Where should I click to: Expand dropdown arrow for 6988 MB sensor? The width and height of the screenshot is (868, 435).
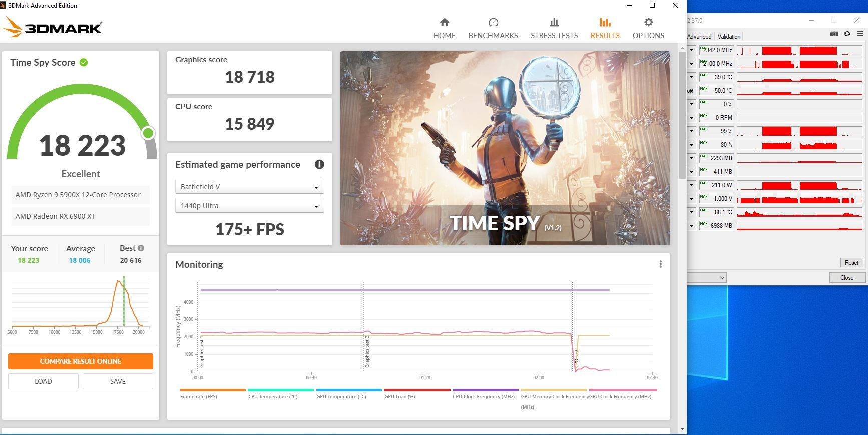pos(692,226)
